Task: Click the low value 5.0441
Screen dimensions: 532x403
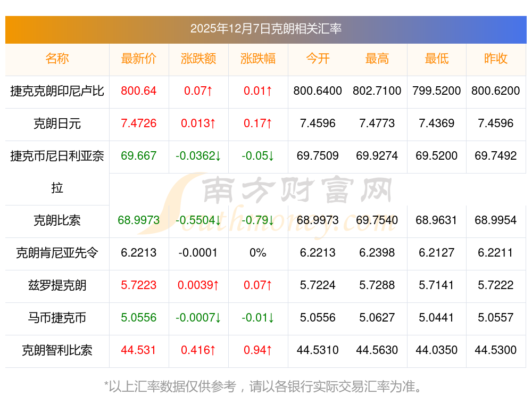Action: tap(437, 318)
